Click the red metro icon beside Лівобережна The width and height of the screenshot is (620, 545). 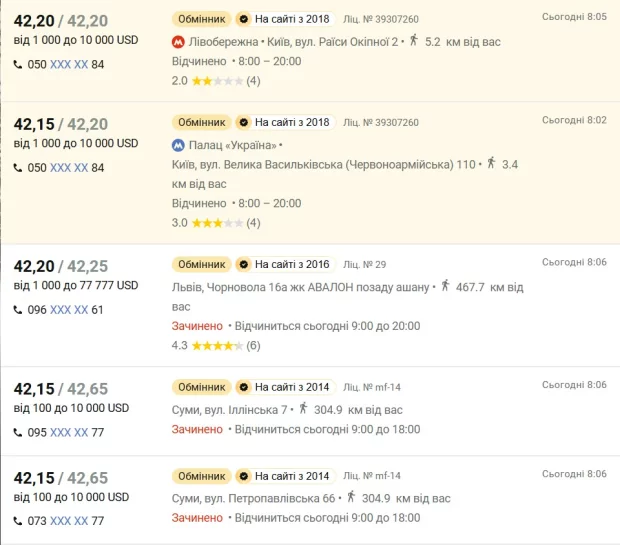pyautogui.click(x=179, y=42)
